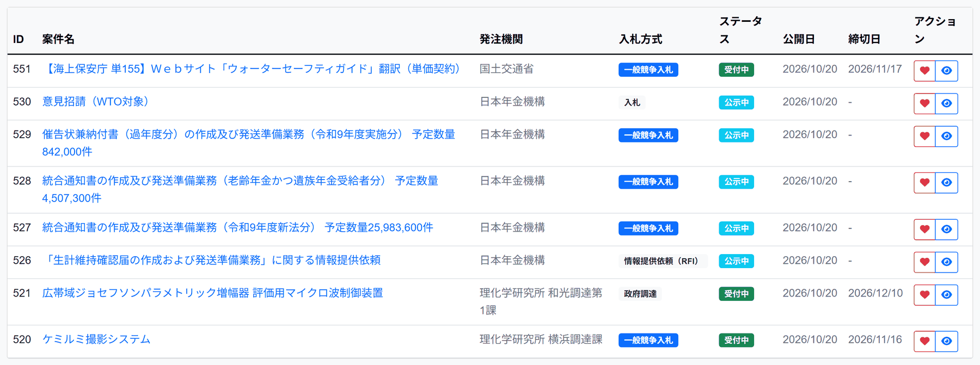Favorite row 521 with the heart button
This screenshot has width=980, height=365.
(924, 295)
